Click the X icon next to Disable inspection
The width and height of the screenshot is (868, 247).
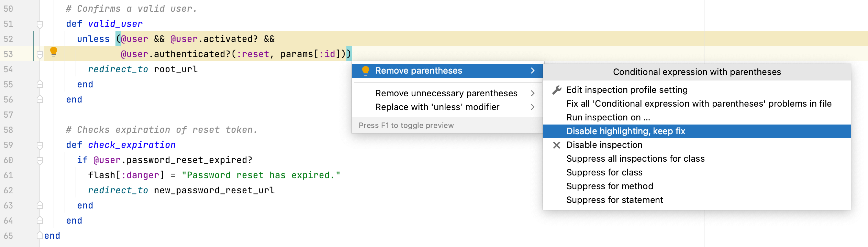coord(557,145)
